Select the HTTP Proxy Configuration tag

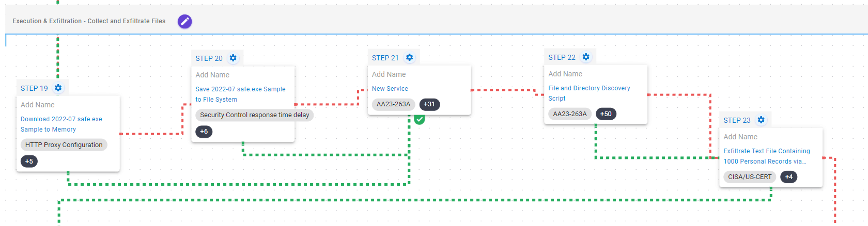(64, 145)
